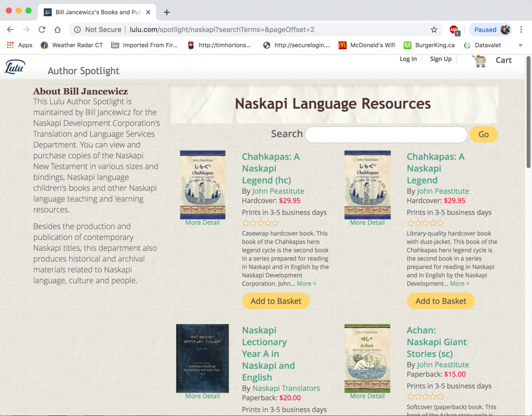Click More Detail under Chahkapas (hc) cover
The width and height of the screenshot is (532, 416).
click(203, 222)
